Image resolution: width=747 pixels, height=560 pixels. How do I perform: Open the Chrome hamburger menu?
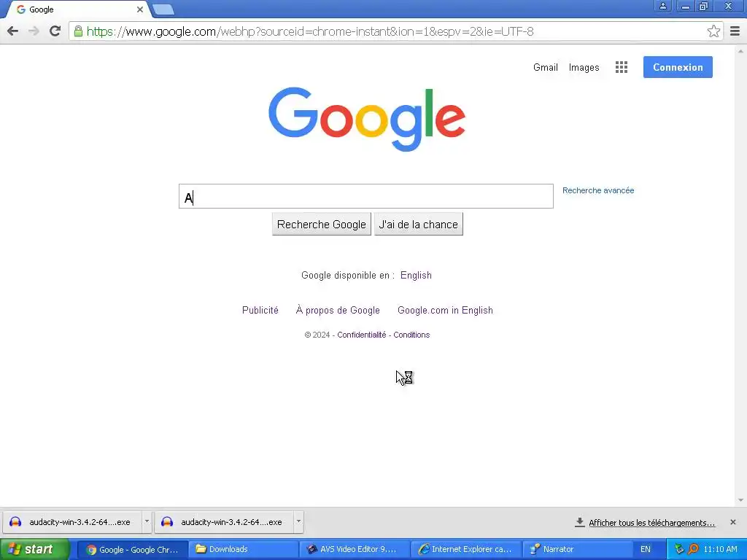point(735,31)
